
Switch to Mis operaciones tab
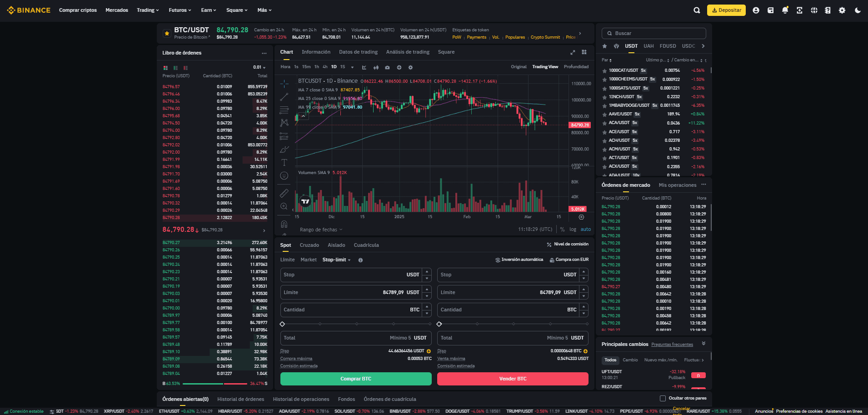coord(677,185)
